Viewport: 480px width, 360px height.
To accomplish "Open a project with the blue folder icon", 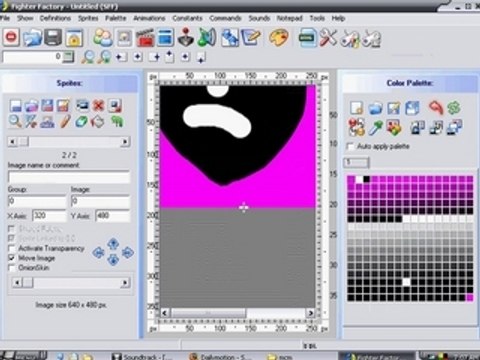I will tap(32, 37).
